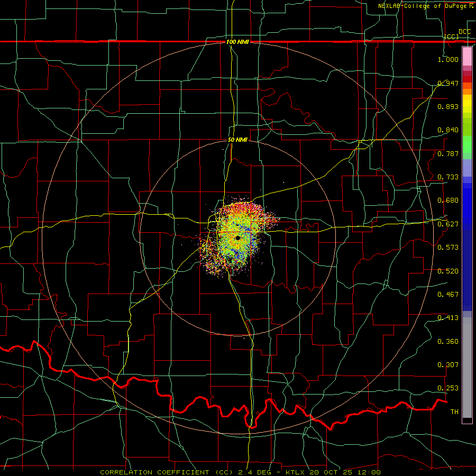Image resolution: width=476 pixels, height=476 pixels.
Task: Click the DCC product label
Action: (464, 32)
